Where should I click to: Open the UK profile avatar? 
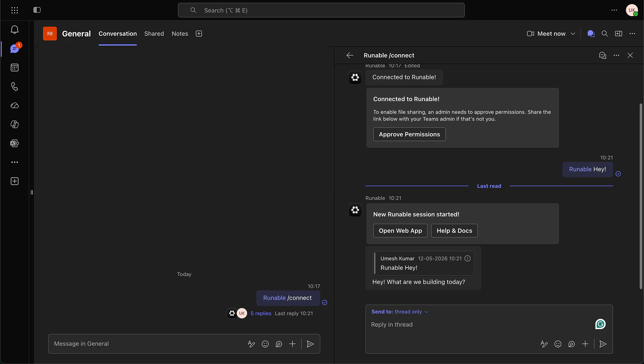pyautogui.click(x=632, y=10)
